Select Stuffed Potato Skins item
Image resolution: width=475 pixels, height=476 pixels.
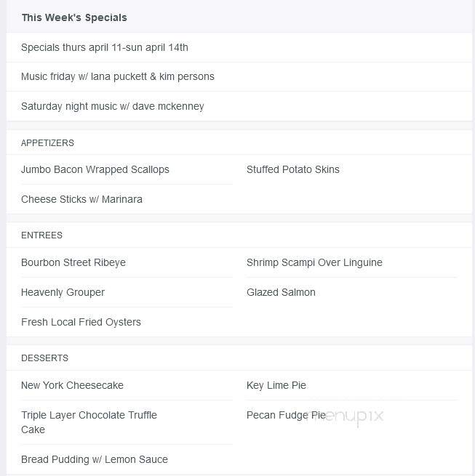click(293, 169)
